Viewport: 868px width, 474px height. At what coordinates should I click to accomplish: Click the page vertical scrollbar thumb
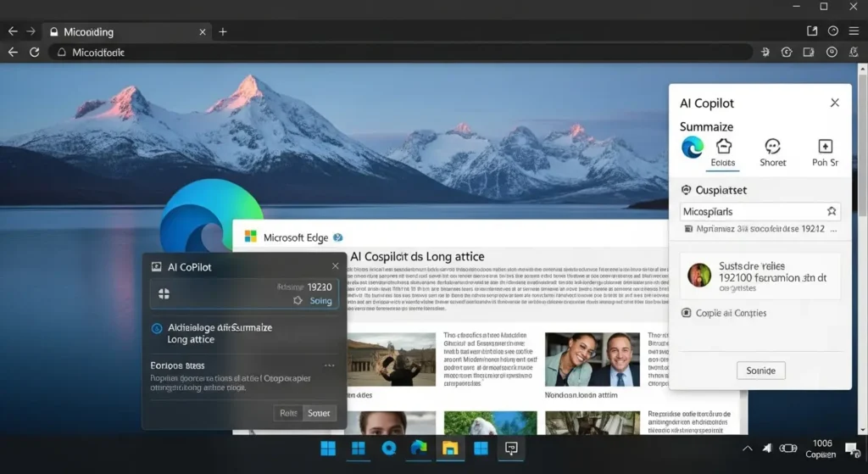862,144
